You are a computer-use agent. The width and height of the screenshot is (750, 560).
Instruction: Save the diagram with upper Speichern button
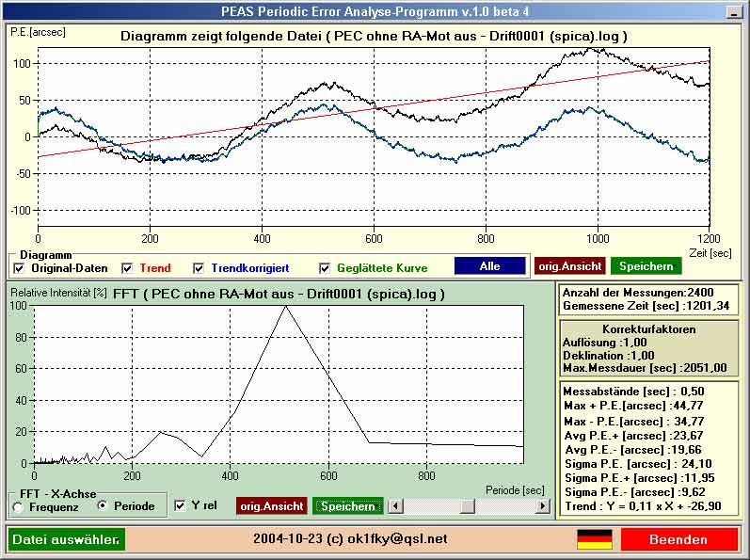coord(644,266)
